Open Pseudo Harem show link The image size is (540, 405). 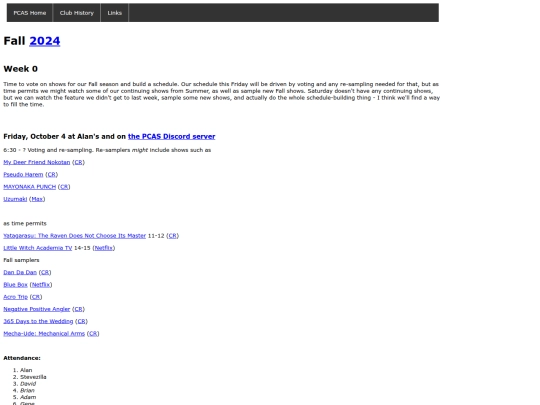coord(23,175)
